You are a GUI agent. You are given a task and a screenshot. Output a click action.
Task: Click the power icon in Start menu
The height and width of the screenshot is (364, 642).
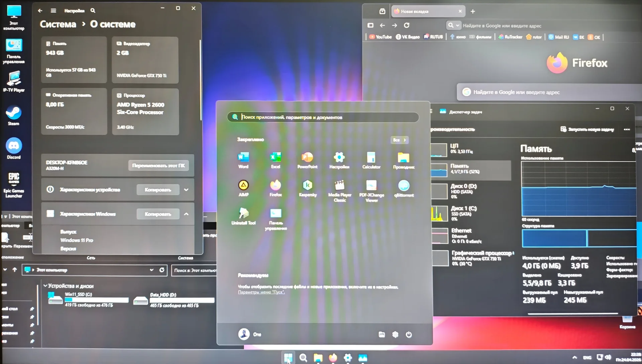[409, 334]
